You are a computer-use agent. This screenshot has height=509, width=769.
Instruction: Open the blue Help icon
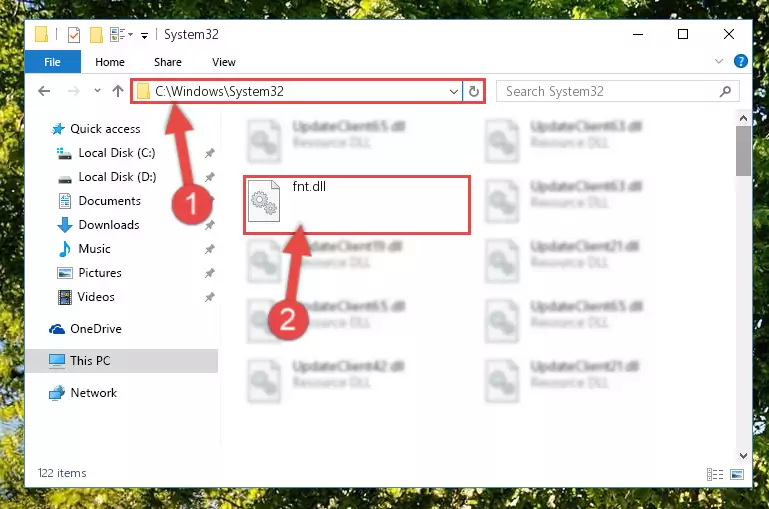pyautogui.click(x=741, y=61)
